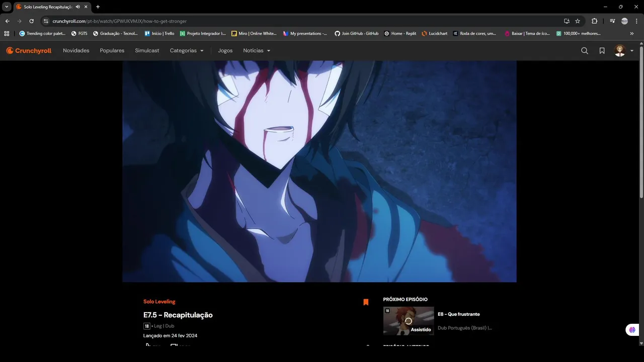Show more bookmarks with the double chevron
Image resolution: width=644 pixels, height=362 pixels.
[x=632, y=34]
